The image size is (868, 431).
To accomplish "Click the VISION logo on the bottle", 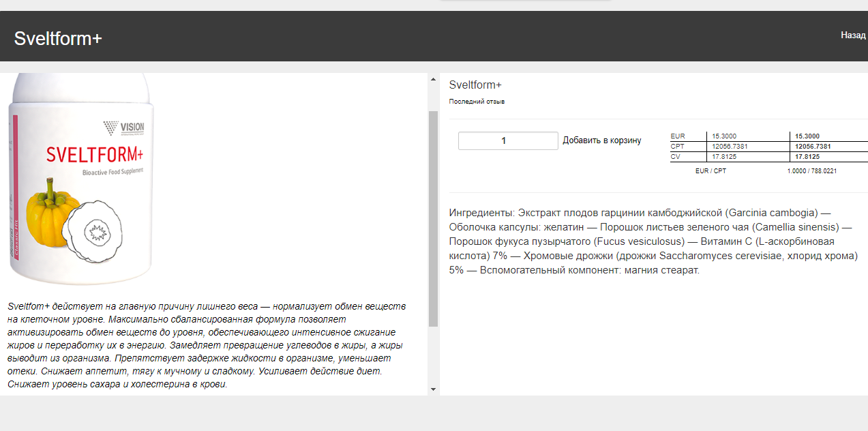I will click(x=123, y=127).
